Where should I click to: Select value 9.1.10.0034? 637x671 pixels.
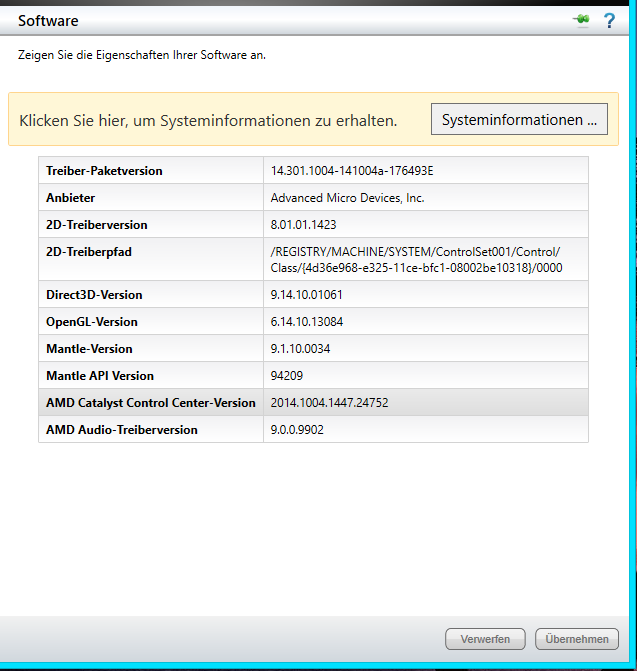coord(300,349)
